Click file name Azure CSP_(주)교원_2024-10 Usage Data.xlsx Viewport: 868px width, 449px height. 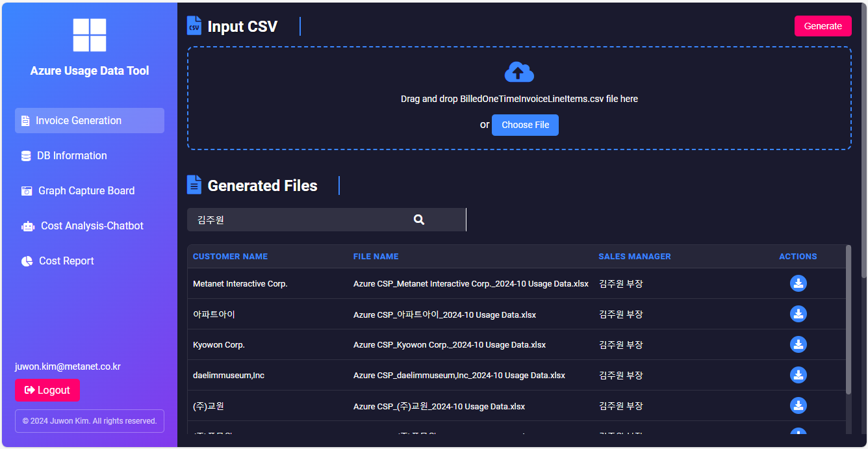439,406
